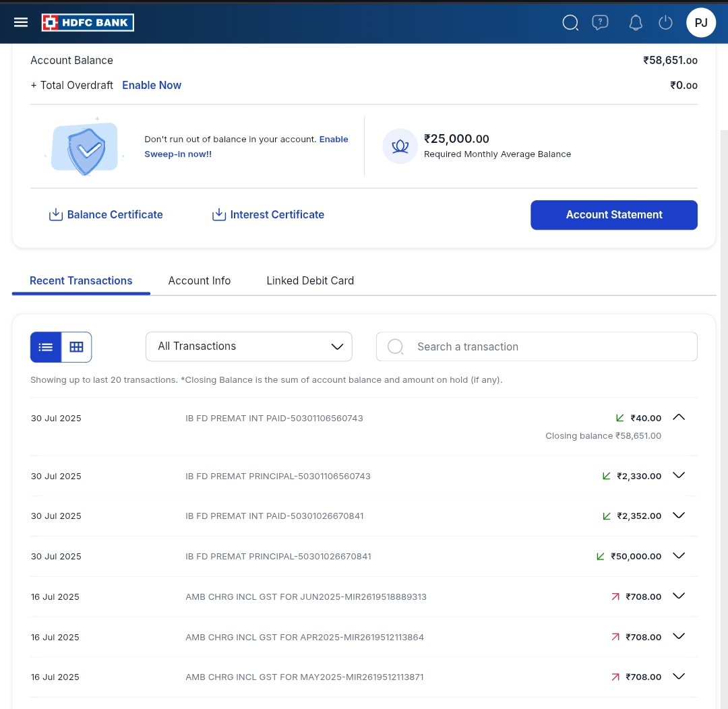The height and width of the screenshot is (709, 728).
Task: Collapse the ₹40.00 transaction details
Action: point(679,417)
